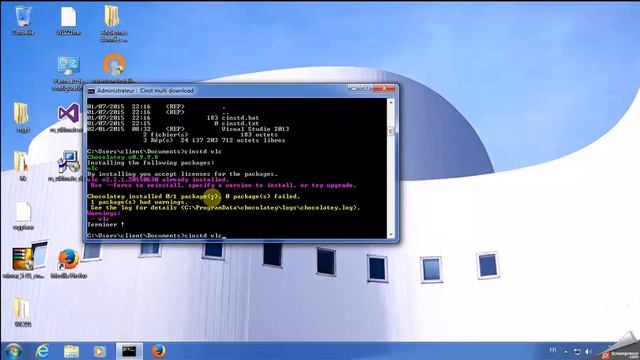Launch Firefox from the taskbar
The width and height of the screenshot is (640, 360).
click(158, 351)
